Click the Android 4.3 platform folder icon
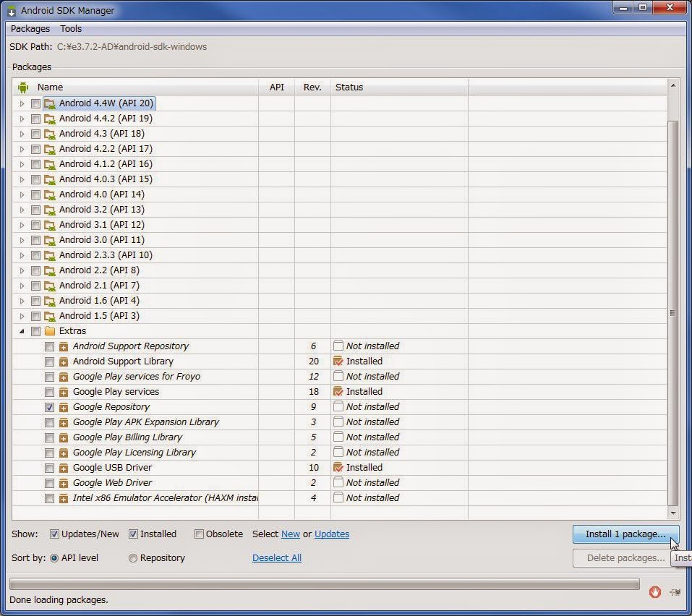Image resolution: width=692 pixels, height=616 pixels. (x=50, y=134)
